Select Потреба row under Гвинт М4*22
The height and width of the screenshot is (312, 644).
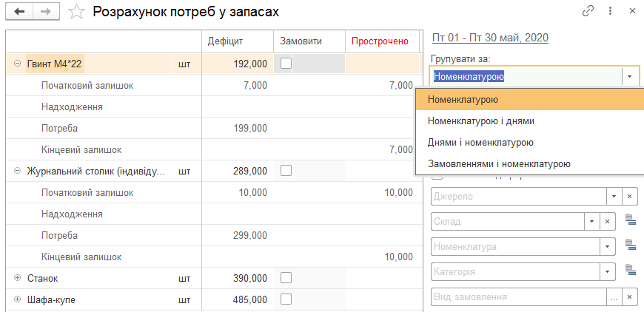(59, 129)
